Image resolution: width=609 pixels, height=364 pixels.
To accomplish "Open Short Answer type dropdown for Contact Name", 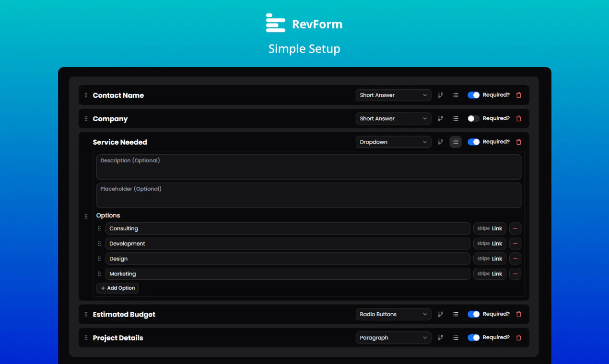I will point(393,95).
